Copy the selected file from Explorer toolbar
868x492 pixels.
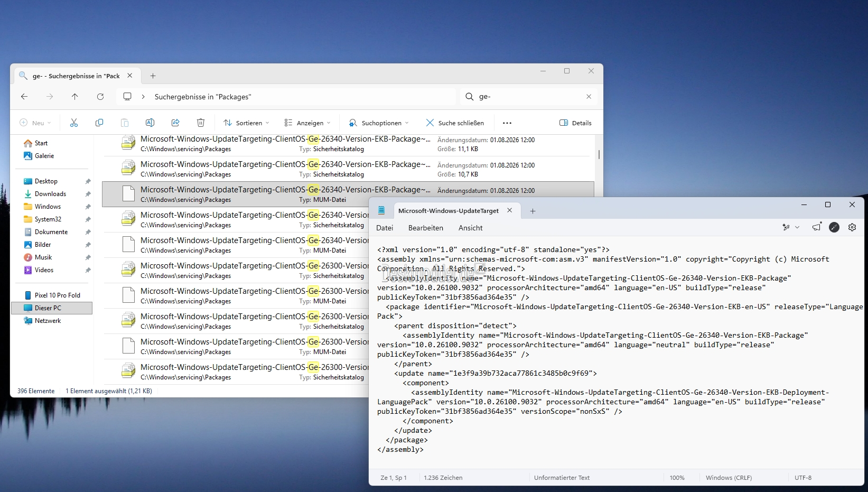pos(99,123)
